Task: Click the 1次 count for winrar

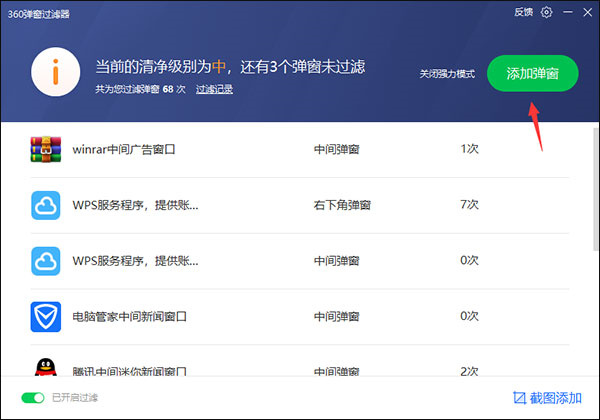Action: pyautogui.click(x=470, y=149)
